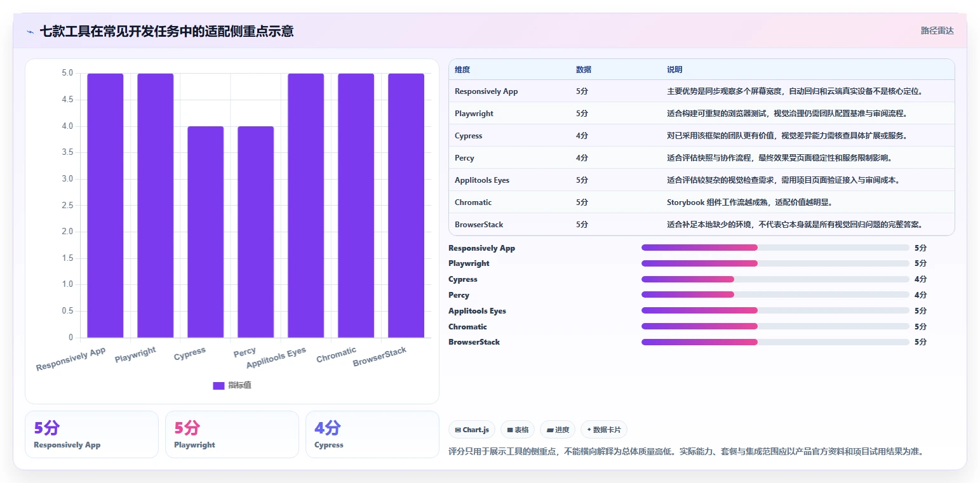Click the Chromatic progress bar
This screenshot has height=483, width=980.
pyautogui.click(x=775, y=326)
